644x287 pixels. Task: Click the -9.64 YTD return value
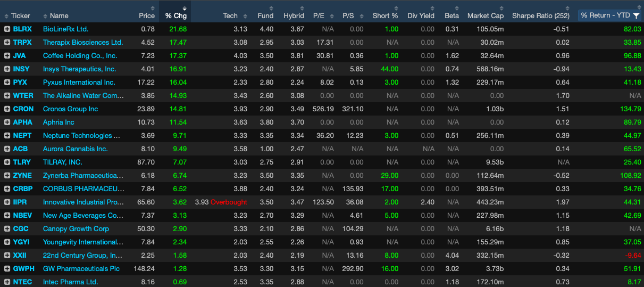pos(632,255)
